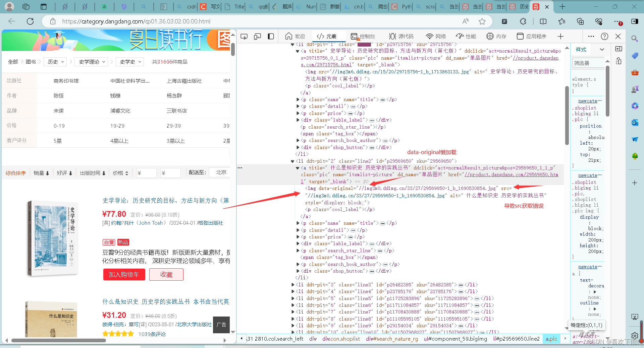The image size is (644, 348).
Task: Open the 史学史 category dropdown
Action: tap(130, 62)
